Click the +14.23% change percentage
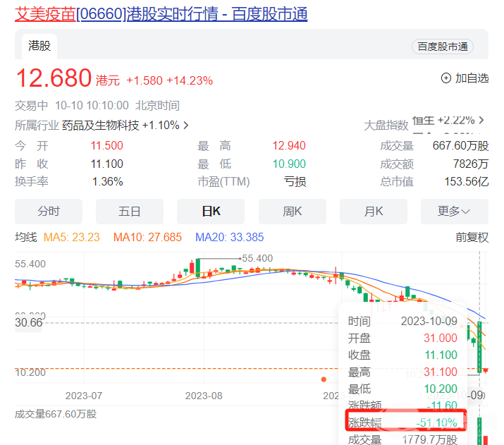Viewport: 504px width, 445px height. pyautogui.click(x=190, y=80)
